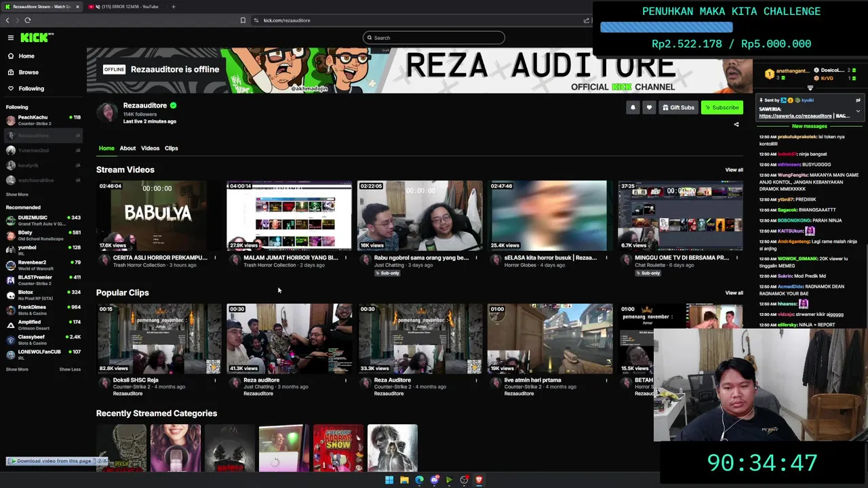
Task: Click View all for Stream Videos
Action: click(x=734, y=169)
